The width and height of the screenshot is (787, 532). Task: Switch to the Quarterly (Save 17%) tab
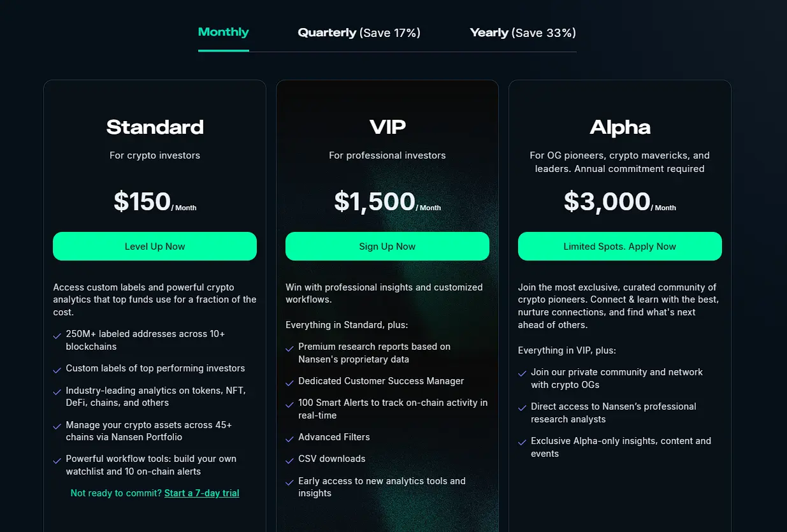click(359, 32)
